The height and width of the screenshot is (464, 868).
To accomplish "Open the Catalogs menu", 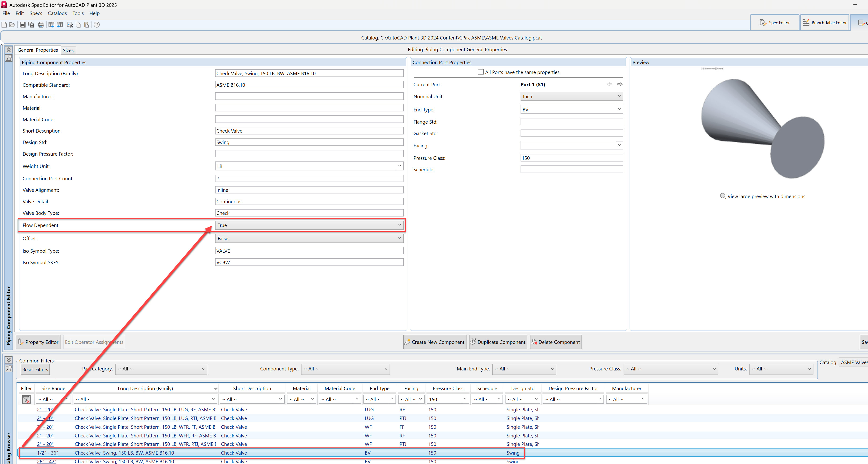I will tap(57, 13).
